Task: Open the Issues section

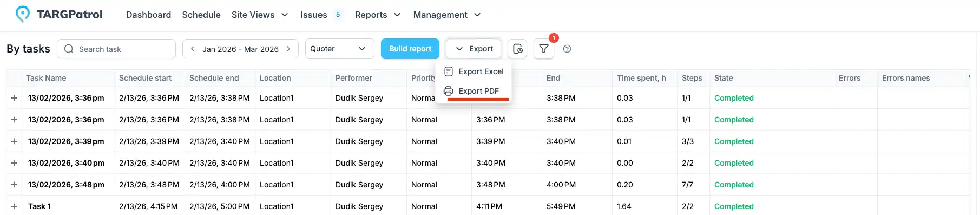Action: click(x=314, y=15)
